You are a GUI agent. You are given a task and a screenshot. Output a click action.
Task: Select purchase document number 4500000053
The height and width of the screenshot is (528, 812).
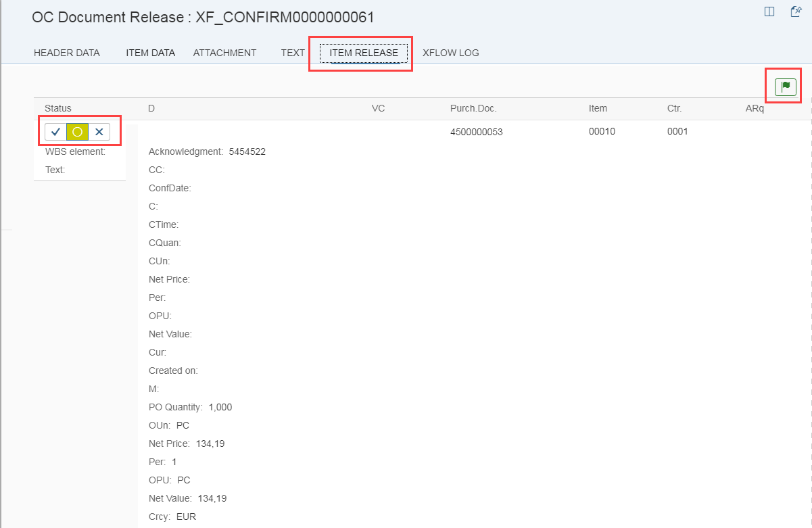click(476, 132)
